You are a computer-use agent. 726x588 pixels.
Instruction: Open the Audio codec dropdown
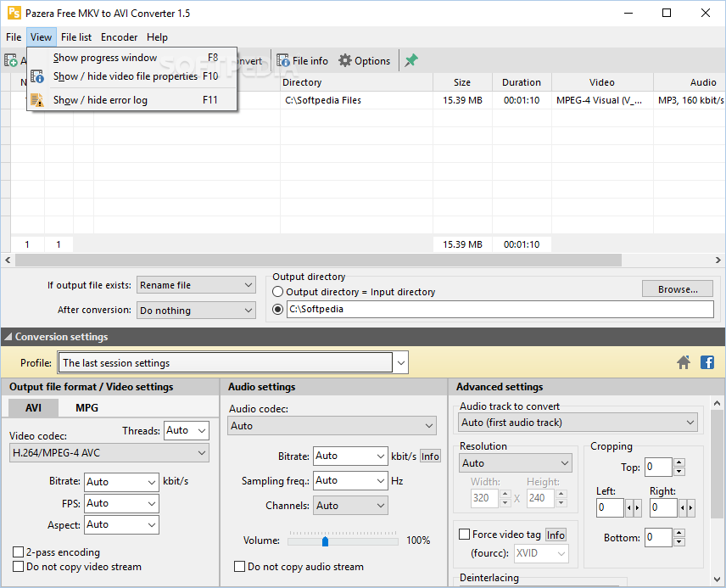pyautogui.click(x=332, y=426)
